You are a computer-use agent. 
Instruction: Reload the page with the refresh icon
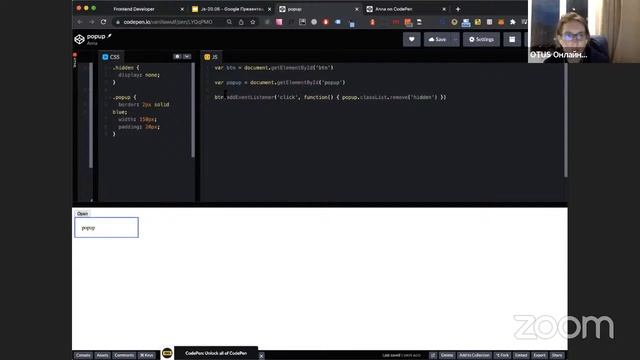(x=104, y=22)
